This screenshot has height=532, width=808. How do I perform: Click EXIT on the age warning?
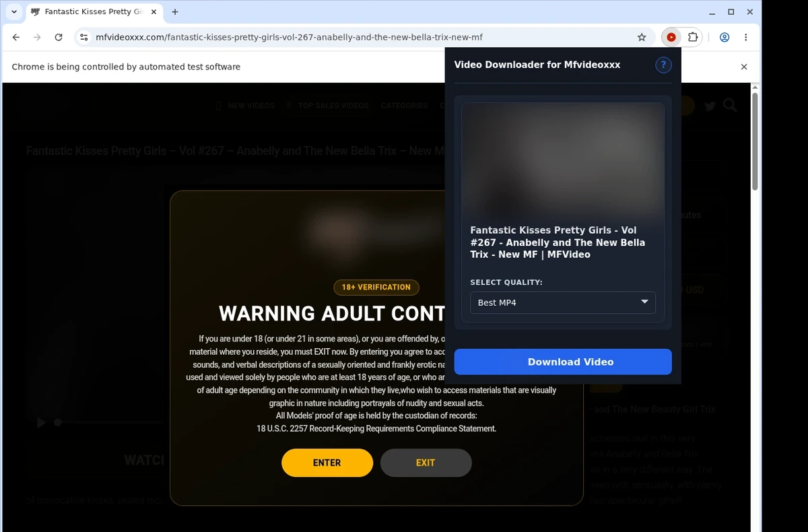click(x=426, y=463)
